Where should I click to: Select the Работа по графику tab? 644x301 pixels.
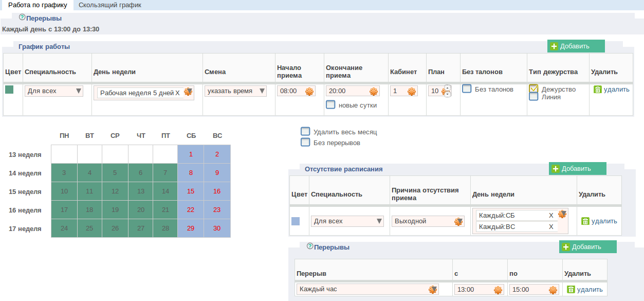[x=38, y=5]
